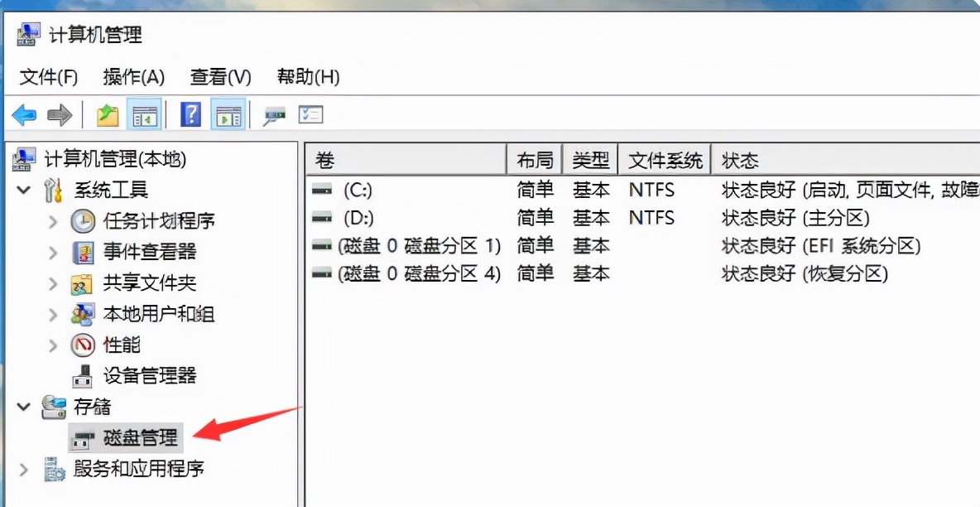Open help via the question mark toolbar icon

[189, 114]
